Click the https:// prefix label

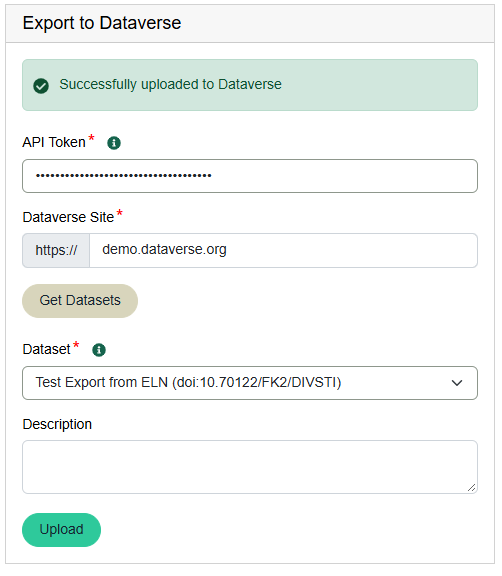[x=56, y=250]
